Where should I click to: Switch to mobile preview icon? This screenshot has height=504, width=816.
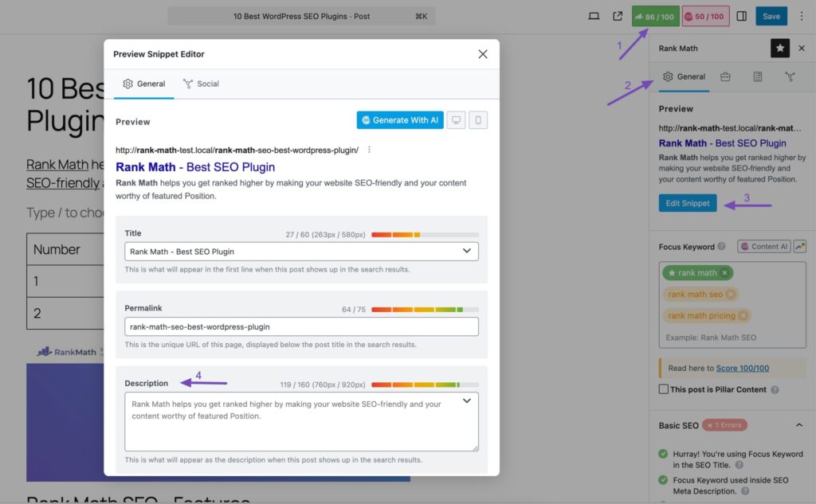coord(478,120)
